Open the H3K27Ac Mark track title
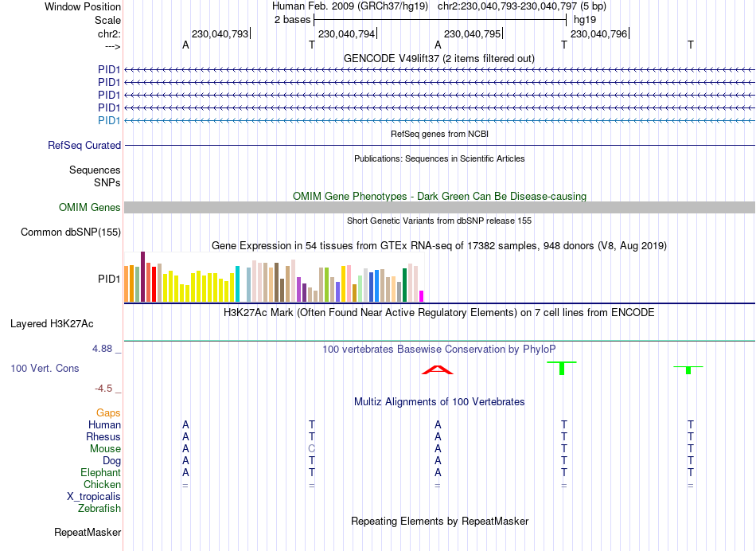The width and height of the screenshot is (756, 551). click(439, 313)
